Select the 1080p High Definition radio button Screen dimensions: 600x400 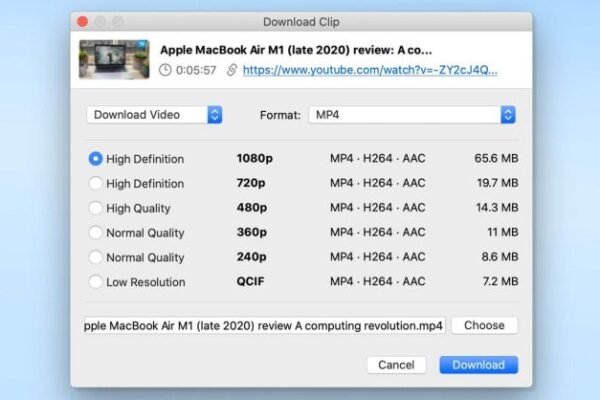[x=95, y=158]
